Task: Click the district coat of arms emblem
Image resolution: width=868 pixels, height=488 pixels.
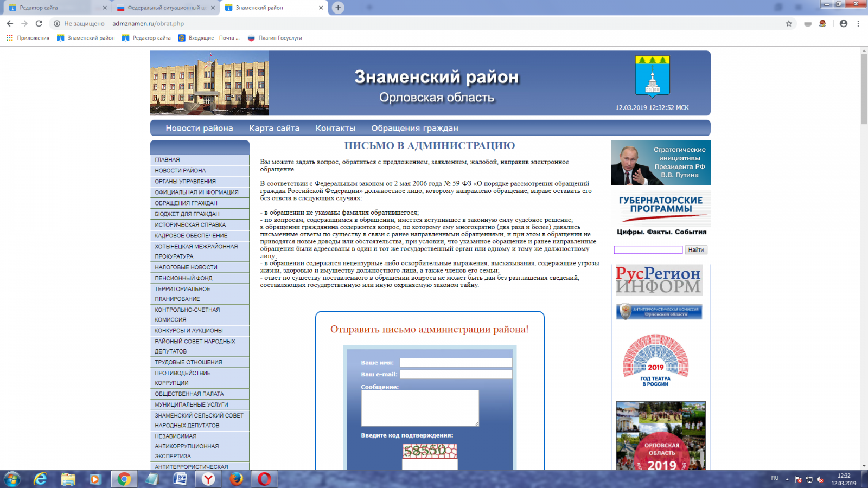Action: 653,76
